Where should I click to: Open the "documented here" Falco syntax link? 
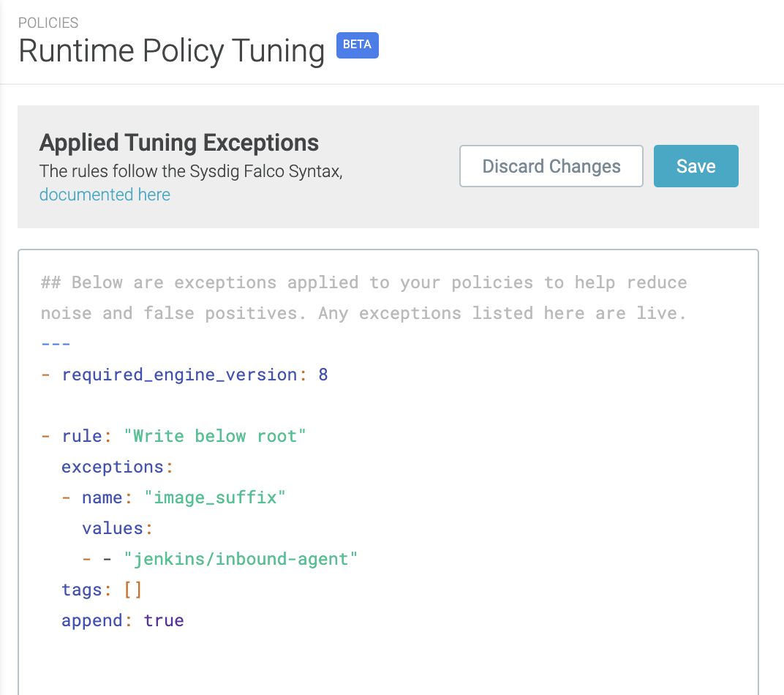pos(105,195)
